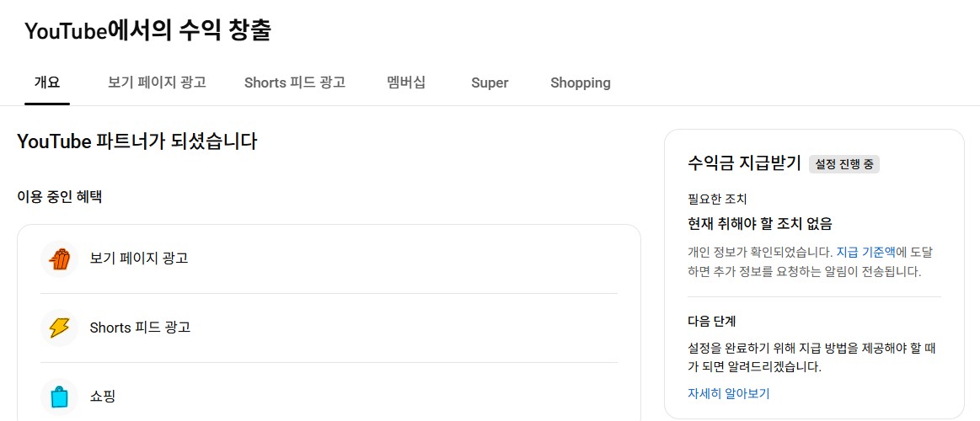Click the 수익금 지급받기 card heading

[744, 163]
